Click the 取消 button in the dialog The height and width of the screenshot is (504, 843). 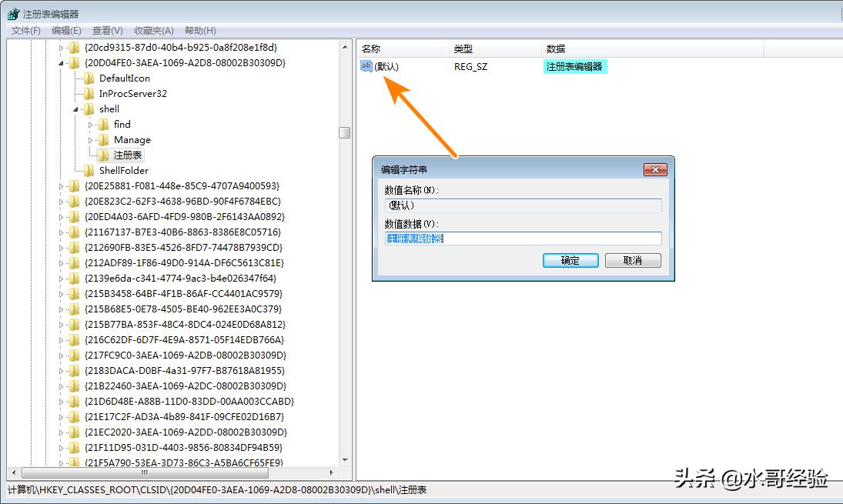coord(632,260)
